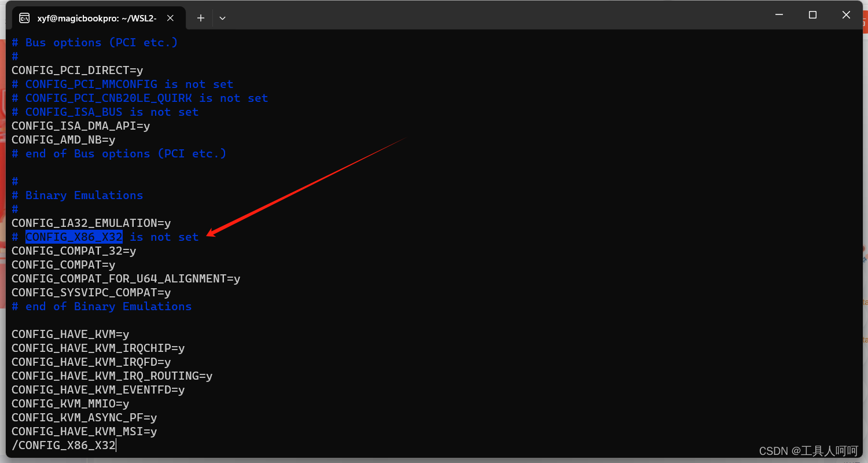This screenshot has height=463, width=868.
Task: Click the line CONFIG_HAVE_KVM_MSI=y
Action: coord(84,432)
